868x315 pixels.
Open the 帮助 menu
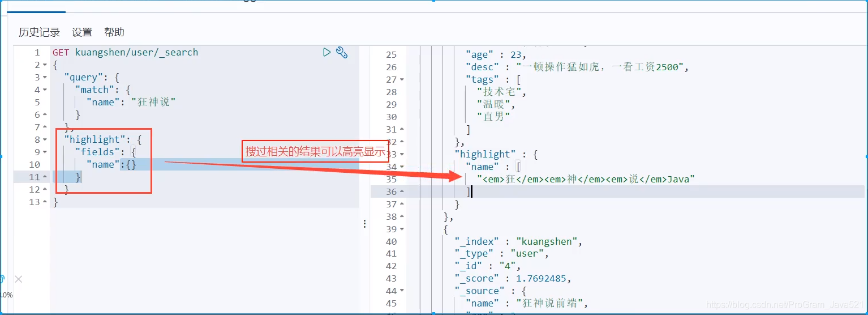coord(114,32)
